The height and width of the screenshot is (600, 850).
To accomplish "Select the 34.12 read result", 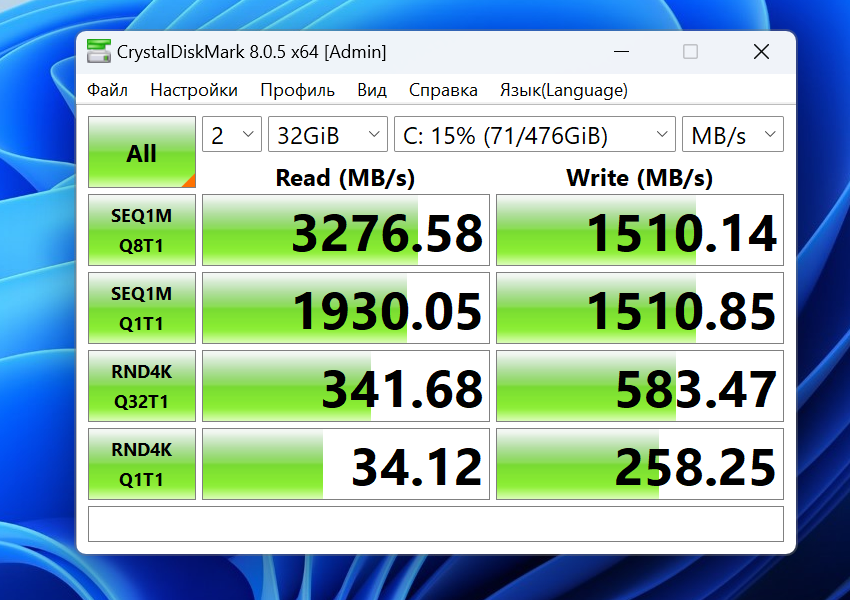I will coord(346,464).
